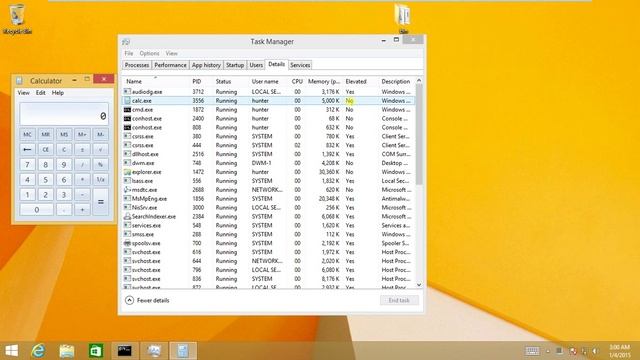Show hidden system tray icons arrow

click(548, 351)
